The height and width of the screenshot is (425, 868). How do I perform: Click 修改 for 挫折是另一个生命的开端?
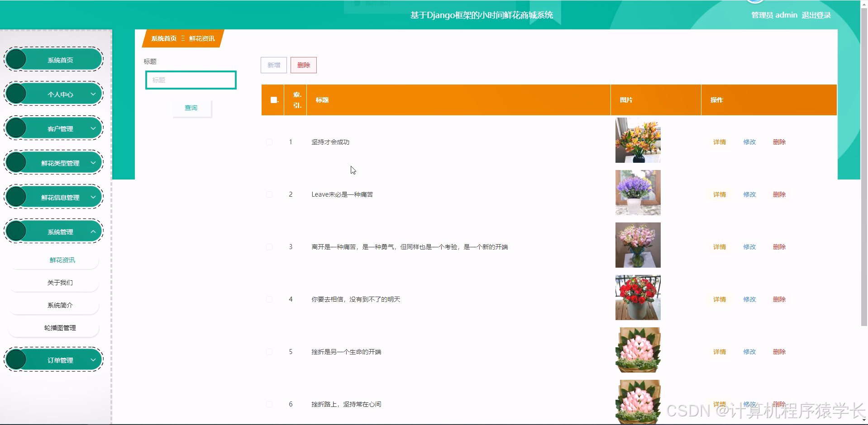[749, 352]
